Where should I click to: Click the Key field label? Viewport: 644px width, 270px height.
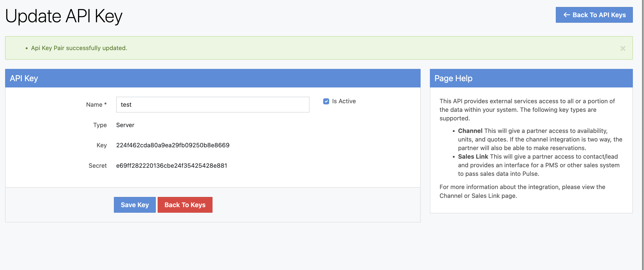pos(101,145)
